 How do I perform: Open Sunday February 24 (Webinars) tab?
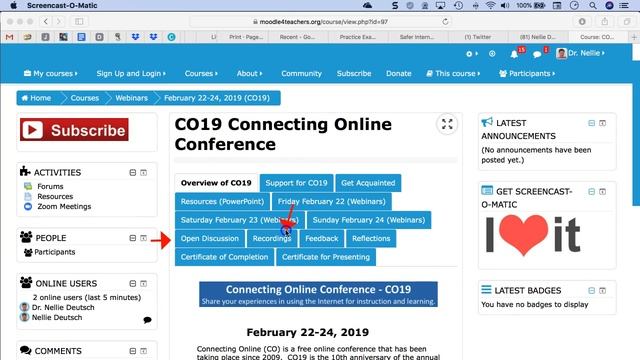click(369, 220)
